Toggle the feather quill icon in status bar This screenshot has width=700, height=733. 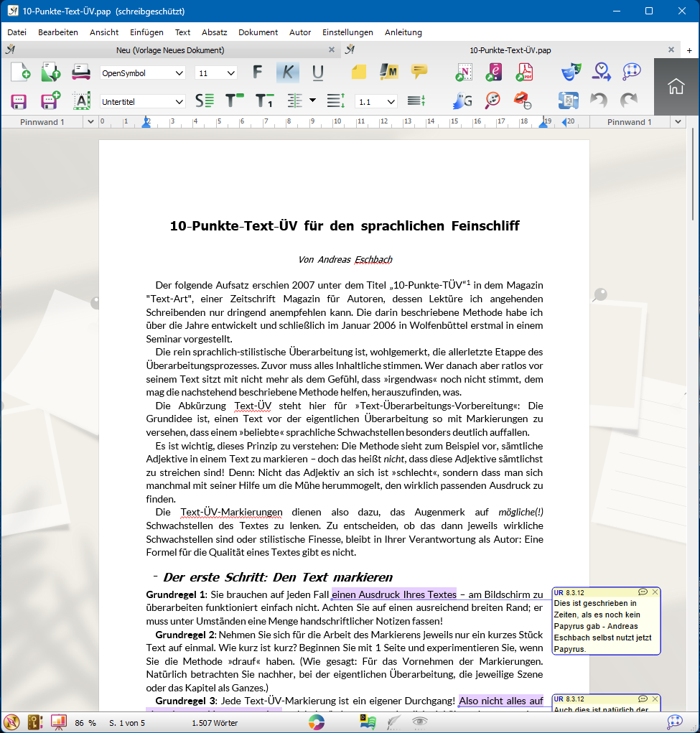point(394,722)
